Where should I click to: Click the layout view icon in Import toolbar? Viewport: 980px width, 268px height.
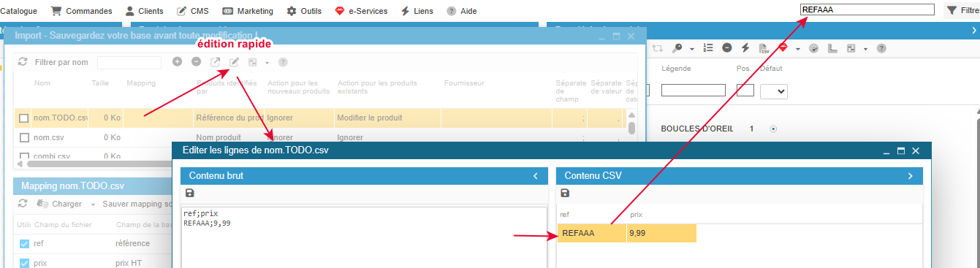pyautogui.click(x=254, y=62)
